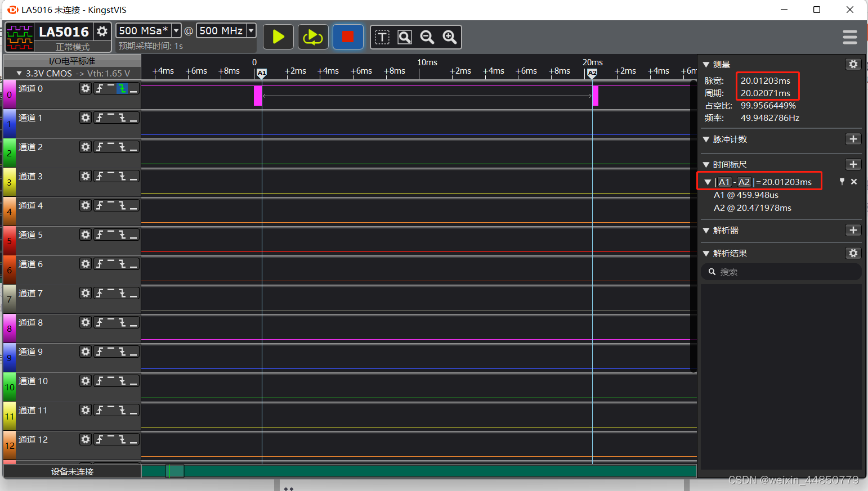Zoom waveform to fit all

405,37
